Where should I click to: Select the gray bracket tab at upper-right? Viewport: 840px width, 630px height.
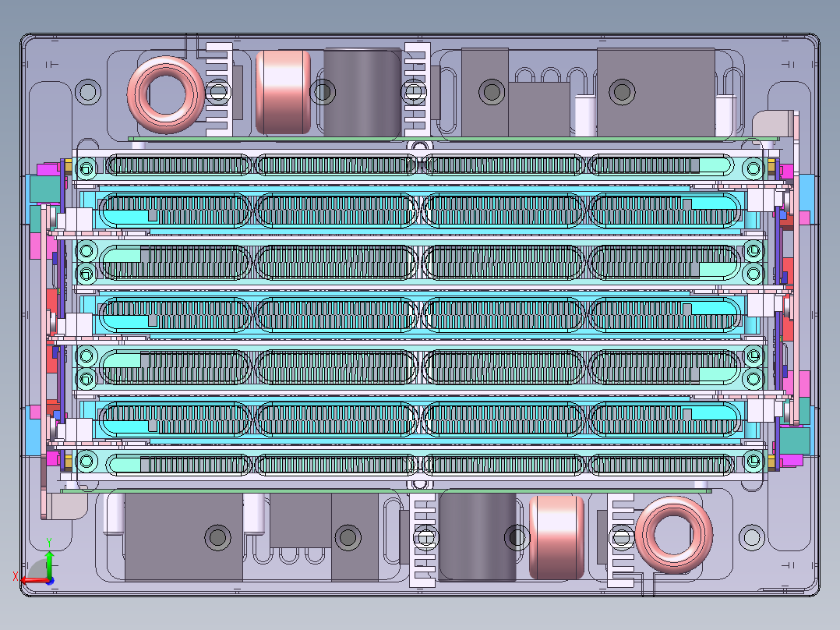773,124
